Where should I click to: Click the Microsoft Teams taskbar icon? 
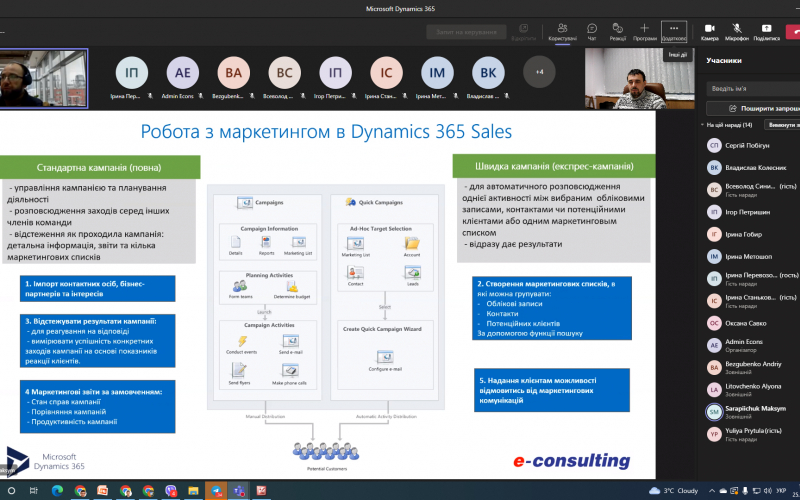(239, 491)
